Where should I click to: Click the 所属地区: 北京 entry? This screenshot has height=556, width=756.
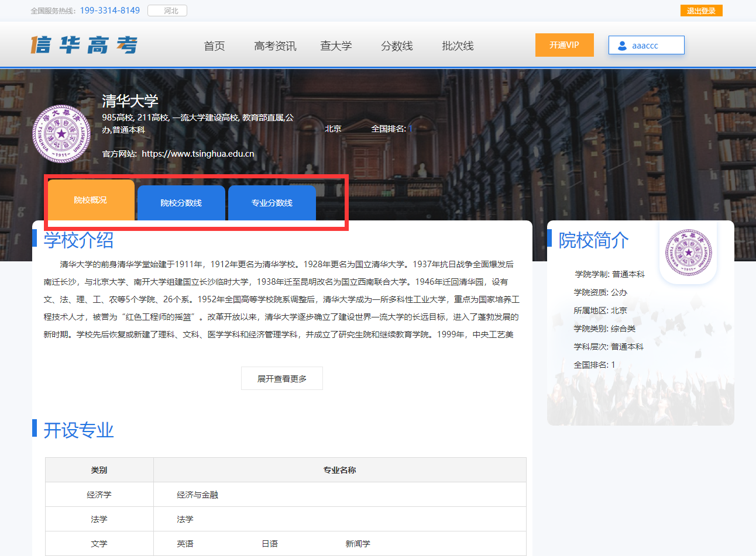click(x=600, y=310)
